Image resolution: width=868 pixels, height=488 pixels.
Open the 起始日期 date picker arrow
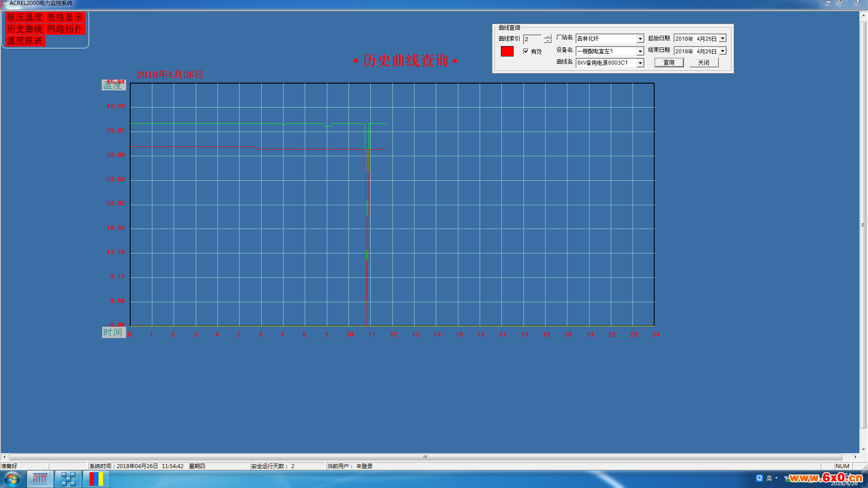[x=722, y=38]
